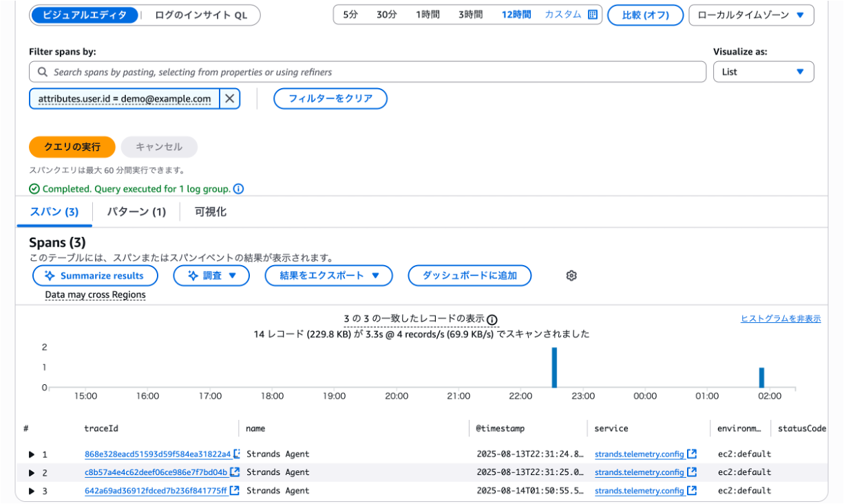Image resolution: width=844 pixels, height=504 pixels.
Task: Click the クエリの実行 button
Action: 72,147
